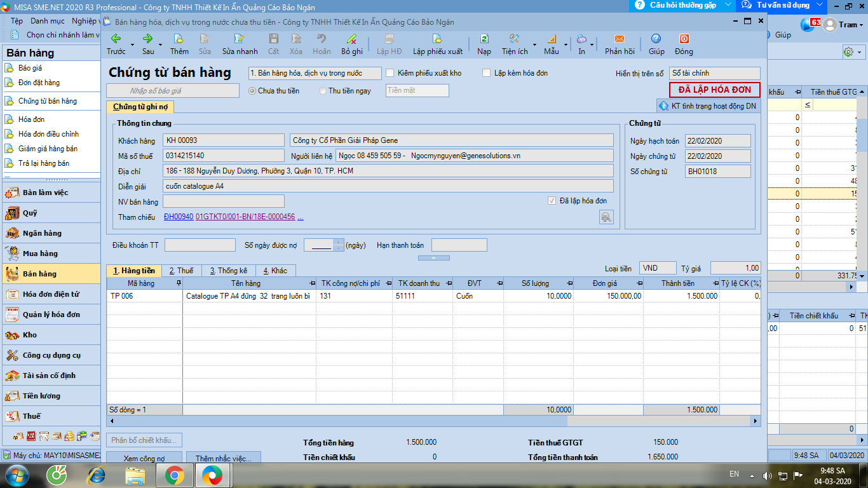
Task: Click the Thêm (add new) toolbar icon
Action: 179,39
